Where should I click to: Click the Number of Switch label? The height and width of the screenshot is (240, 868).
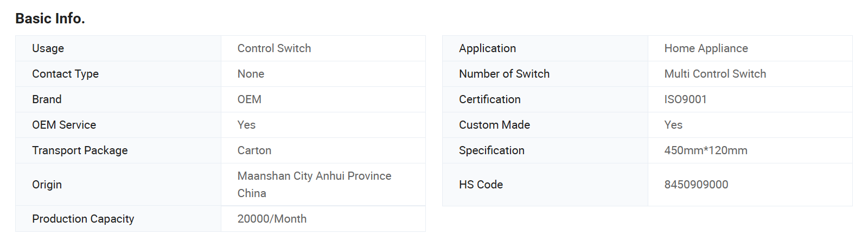504,74
